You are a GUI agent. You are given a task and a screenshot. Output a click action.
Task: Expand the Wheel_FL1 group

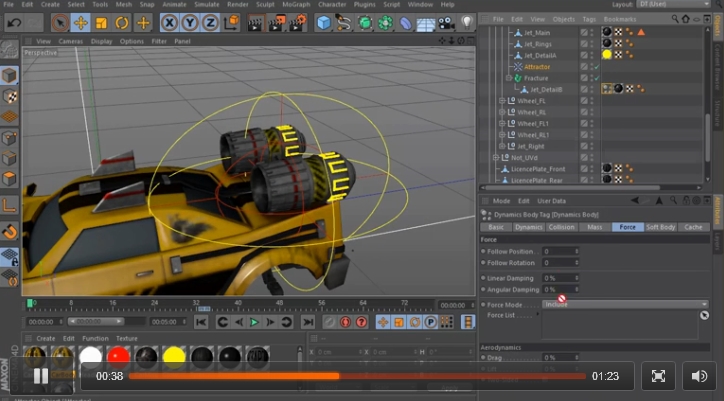pyautogui.click(x=502, y=124)
